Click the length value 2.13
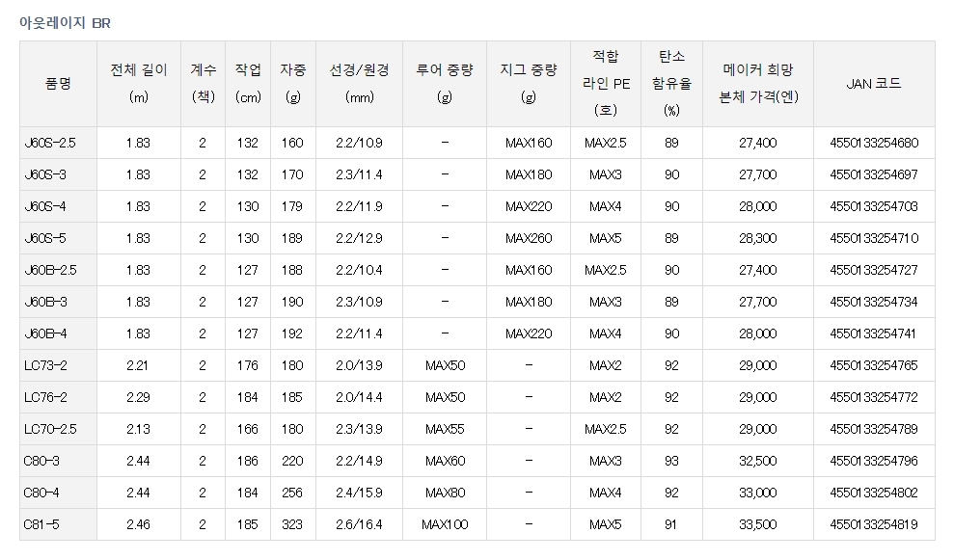Viewport: 954px width, 560px height. click(x=138, y=429)
